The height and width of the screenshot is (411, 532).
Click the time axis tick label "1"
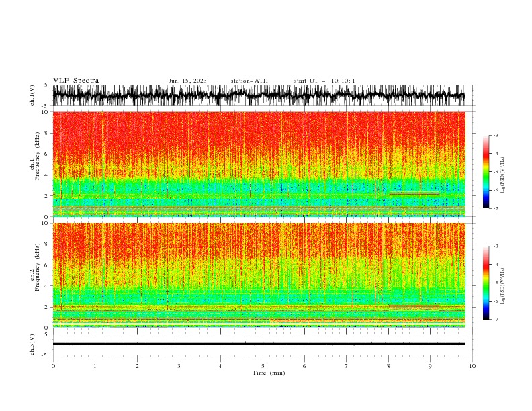click(95, 366)
